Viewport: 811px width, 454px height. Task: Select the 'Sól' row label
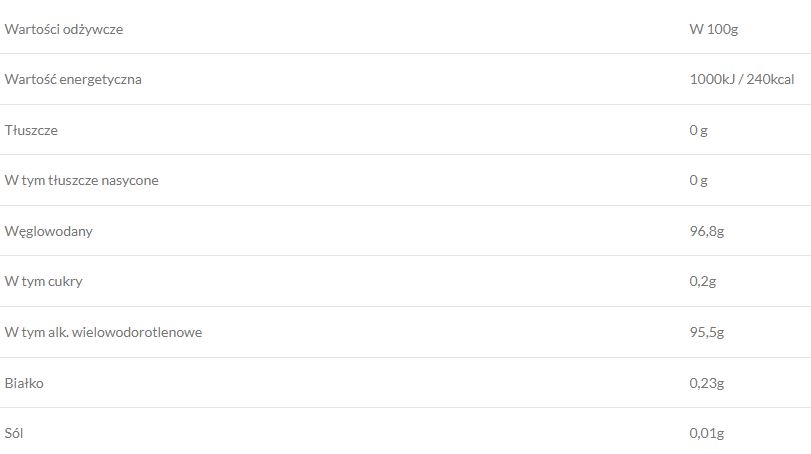(14, 433)
